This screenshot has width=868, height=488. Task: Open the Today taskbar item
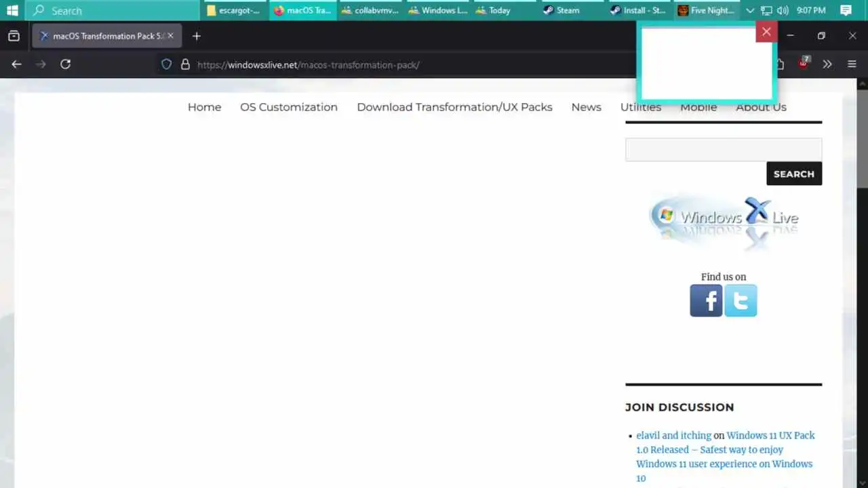pyautogui.click(x=506, y=10)
